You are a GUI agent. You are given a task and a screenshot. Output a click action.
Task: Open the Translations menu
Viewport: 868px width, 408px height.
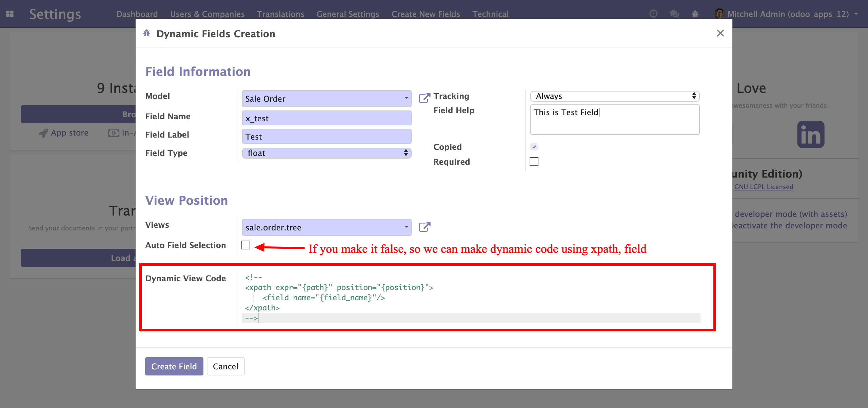pyautogui.click(x=280, y=14)
